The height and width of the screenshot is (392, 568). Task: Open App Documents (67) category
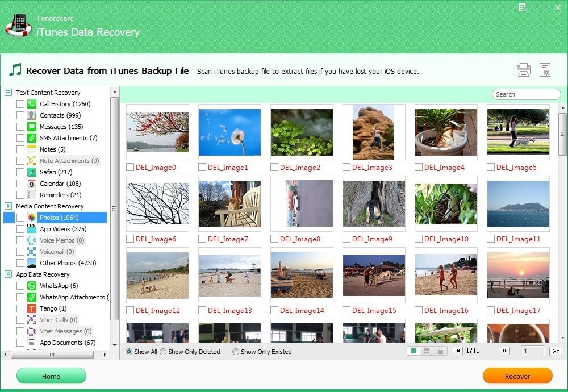(68, 343)
